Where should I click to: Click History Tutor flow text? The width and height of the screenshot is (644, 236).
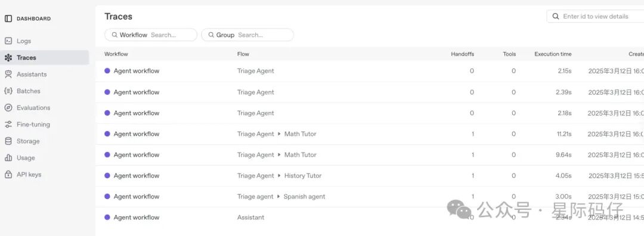(303, 176)
